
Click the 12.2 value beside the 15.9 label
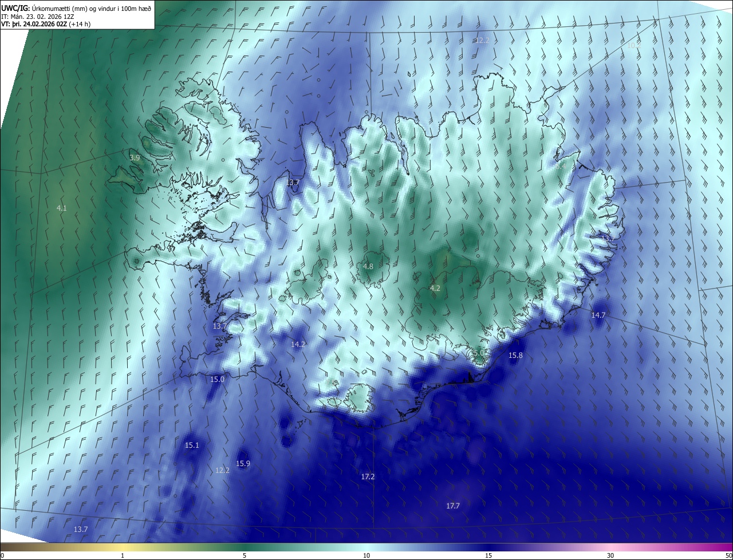point(222,470)
